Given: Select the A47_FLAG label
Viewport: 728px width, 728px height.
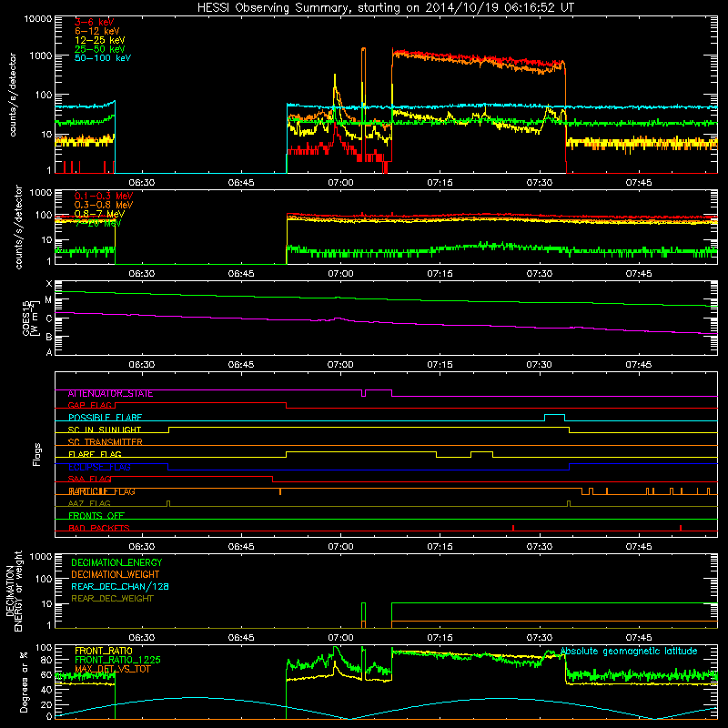Looking at the screenshot, I should 89,503.
